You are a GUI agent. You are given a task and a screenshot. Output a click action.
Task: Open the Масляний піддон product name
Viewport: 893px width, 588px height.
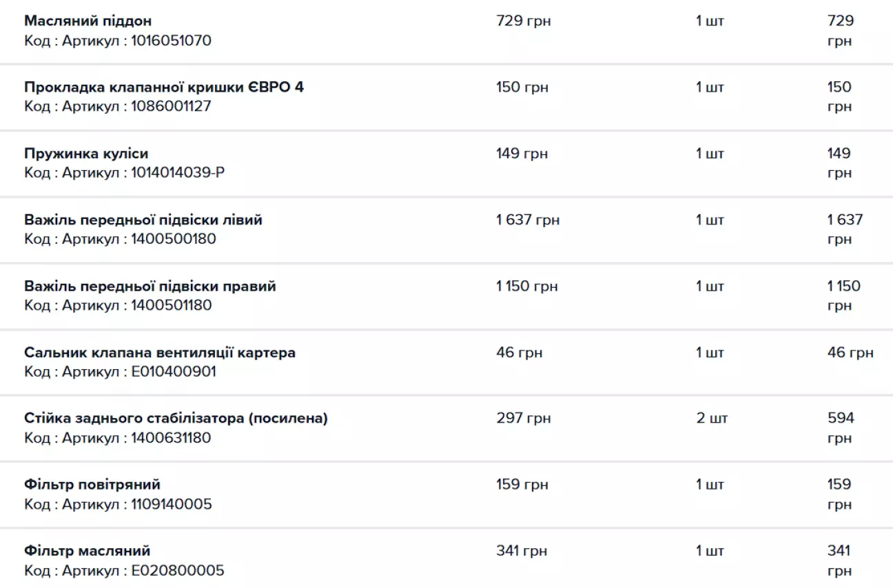[88, 21]
